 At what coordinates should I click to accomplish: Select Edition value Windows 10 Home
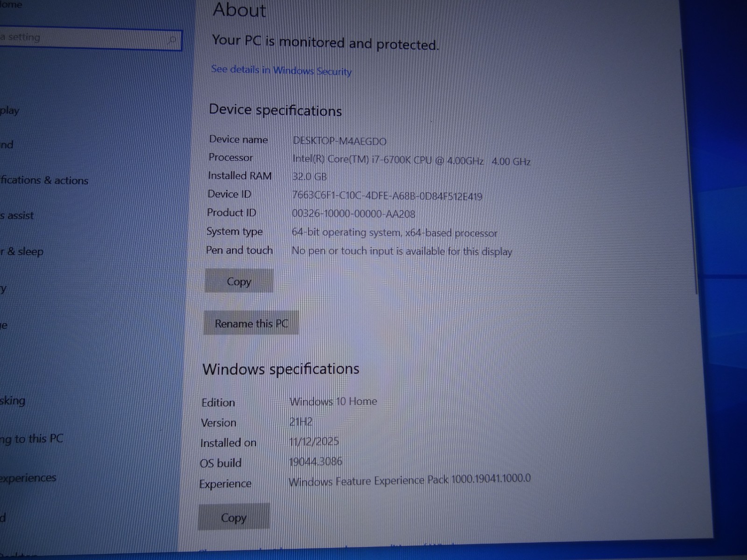[x=333, y=401]
